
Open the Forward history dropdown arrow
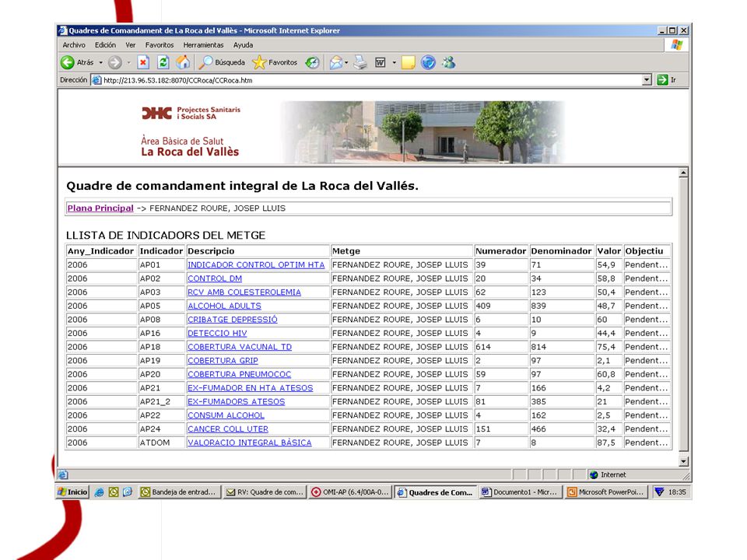click(x=128, y=63)
